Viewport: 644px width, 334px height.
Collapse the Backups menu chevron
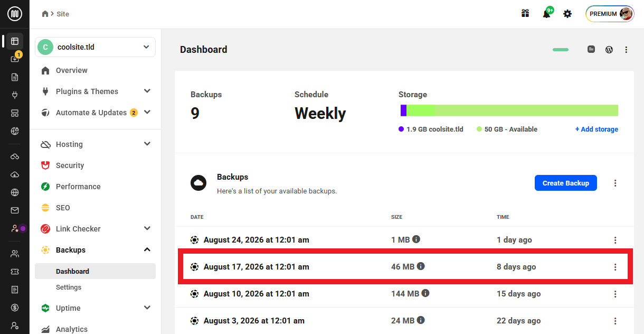147,250
